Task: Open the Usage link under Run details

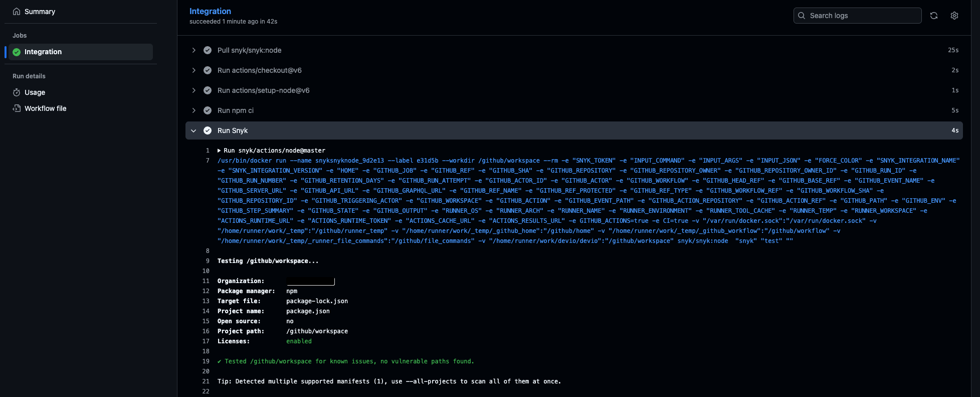Action: point(35,92)
